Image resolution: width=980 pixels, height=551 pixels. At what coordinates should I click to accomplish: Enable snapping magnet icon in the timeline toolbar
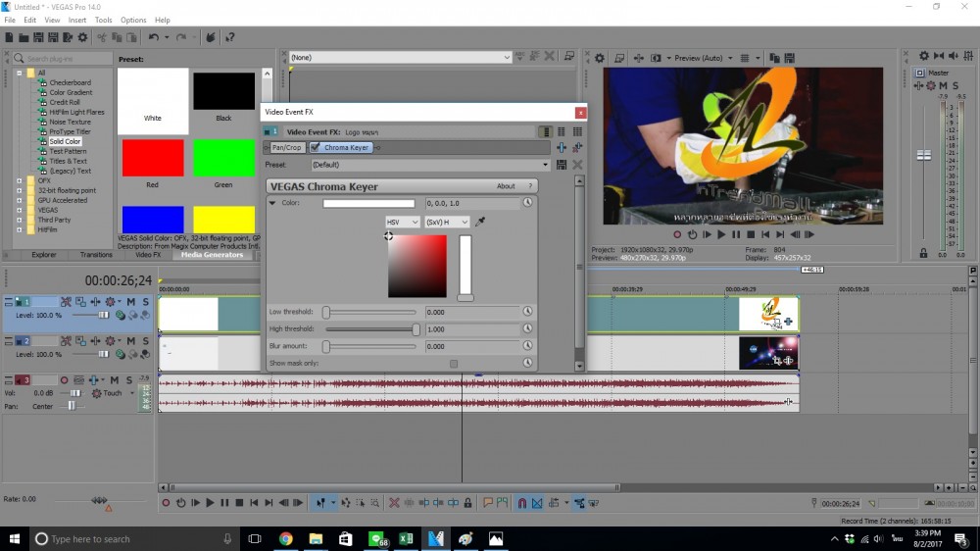[522, 503]
